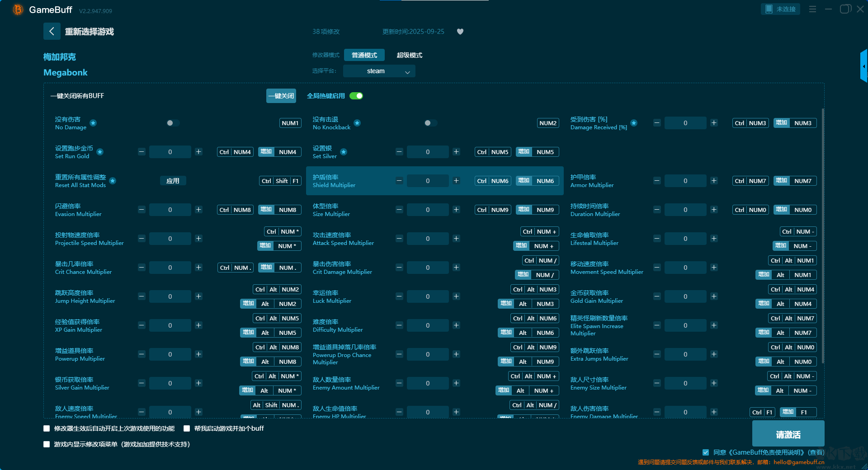The width and height of the screenshot is (868, 470).
Task: Click Ctrl Shift F1 hotkey for Reset Stats
Action: tap(280, 181)
